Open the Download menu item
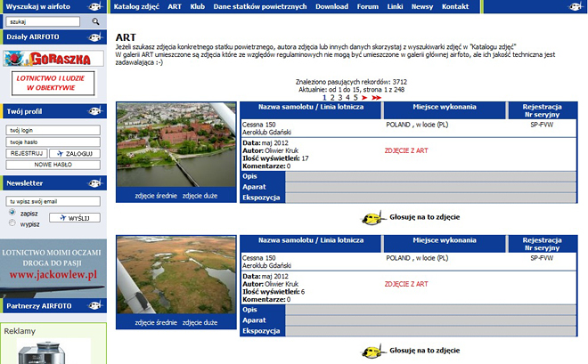 click(332, 6)
